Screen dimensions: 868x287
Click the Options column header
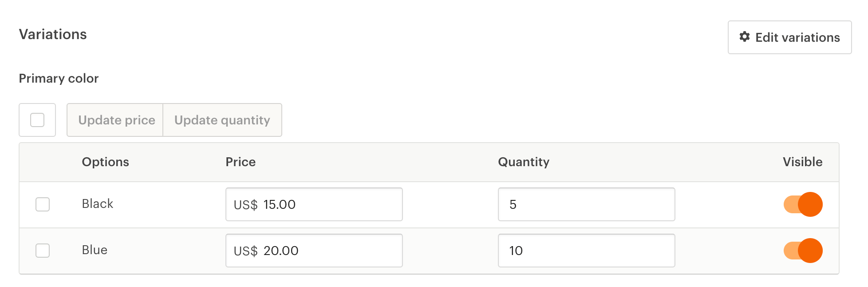[x=106, y=162]
